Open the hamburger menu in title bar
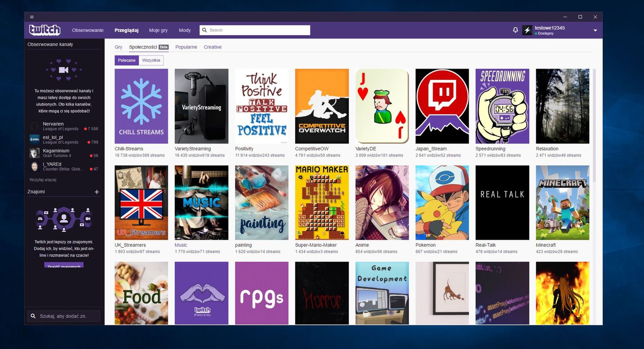This screenshot has height=349, width=644. (x=32, y=17)
